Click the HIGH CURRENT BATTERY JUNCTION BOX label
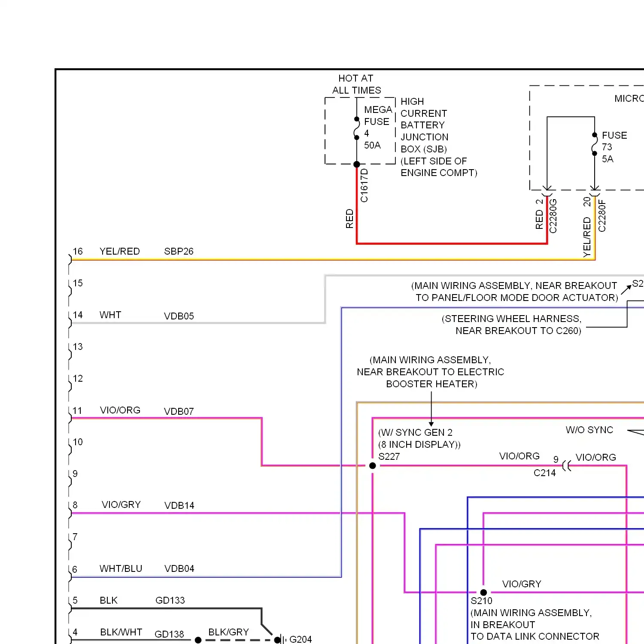Image resolution: width=644 pixels, height=644 pixels. [438, 137]
